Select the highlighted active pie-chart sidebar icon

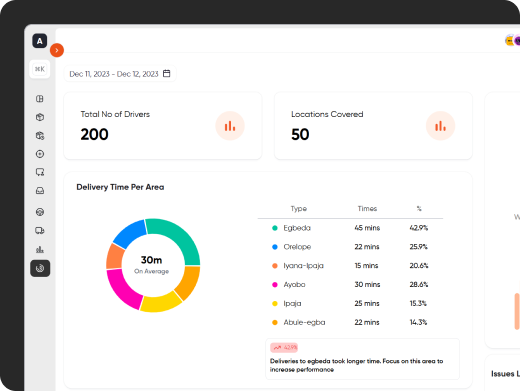coord(40,268)
